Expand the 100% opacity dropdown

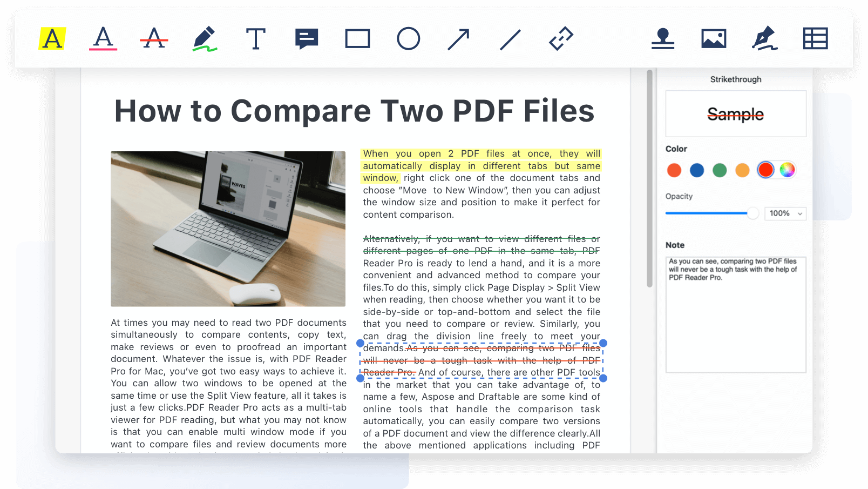point(785,213)
